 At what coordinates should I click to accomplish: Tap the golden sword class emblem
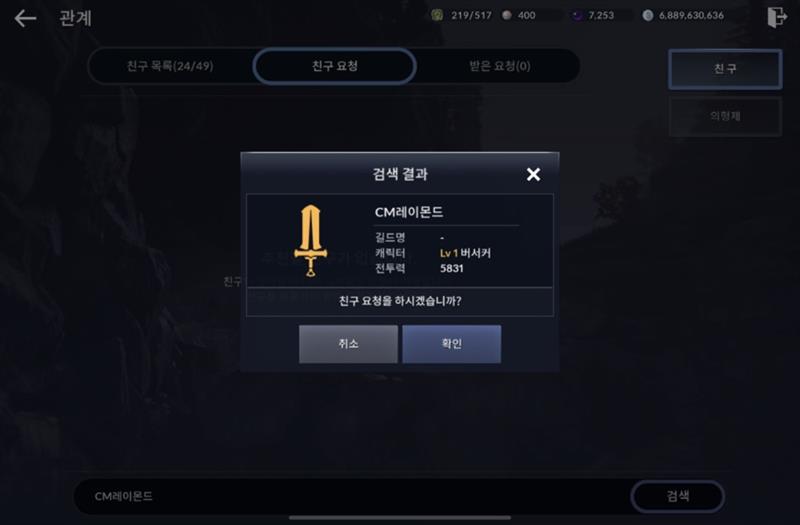(x=310, y=240)
